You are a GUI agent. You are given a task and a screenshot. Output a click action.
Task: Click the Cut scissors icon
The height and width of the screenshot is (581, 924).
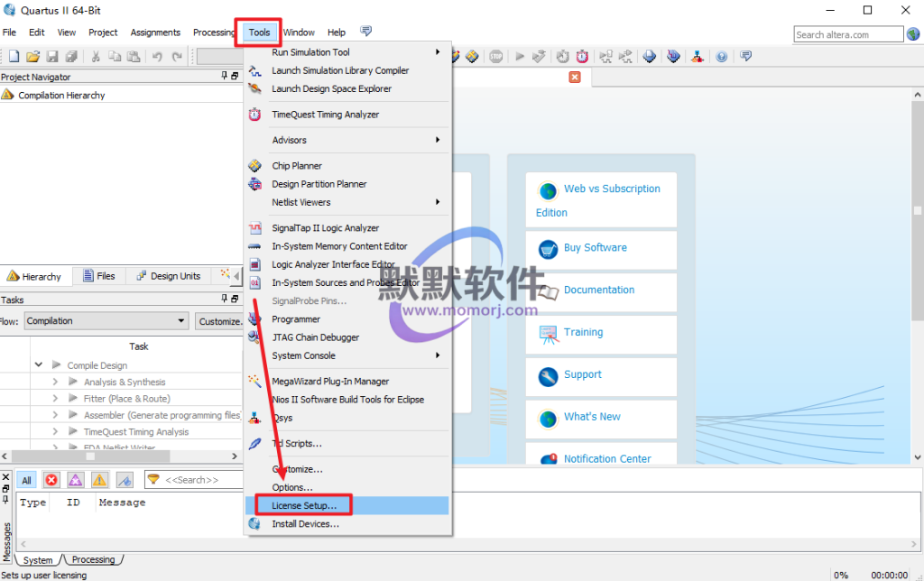96,57
